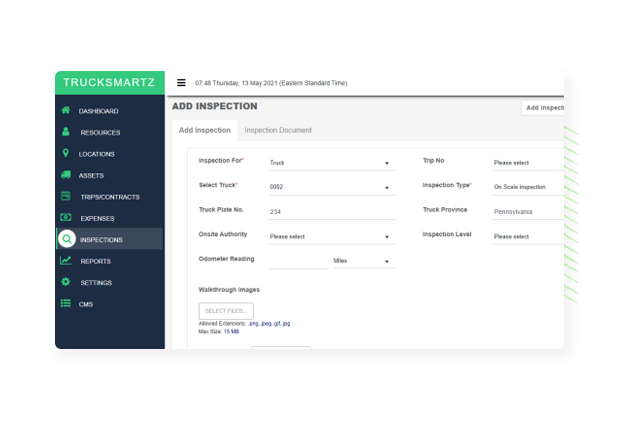The height and width of the screenshot is (434, 630).
Task: Click the Add Inspection button top right
Action: [x=543, y=108]
